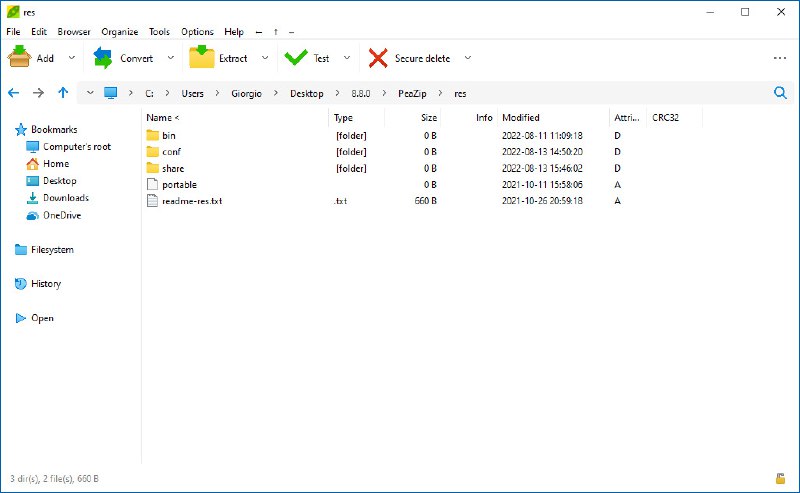
Task: Click the OneDrive cloud icon
Action: pyautogui.click(x=32, y=216)
